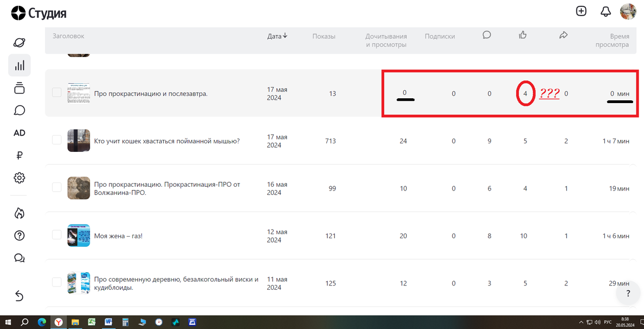Open article Про современную деревню, безалкогольный виски
This screenshot has width=644, height=329.
click(176, 283)
